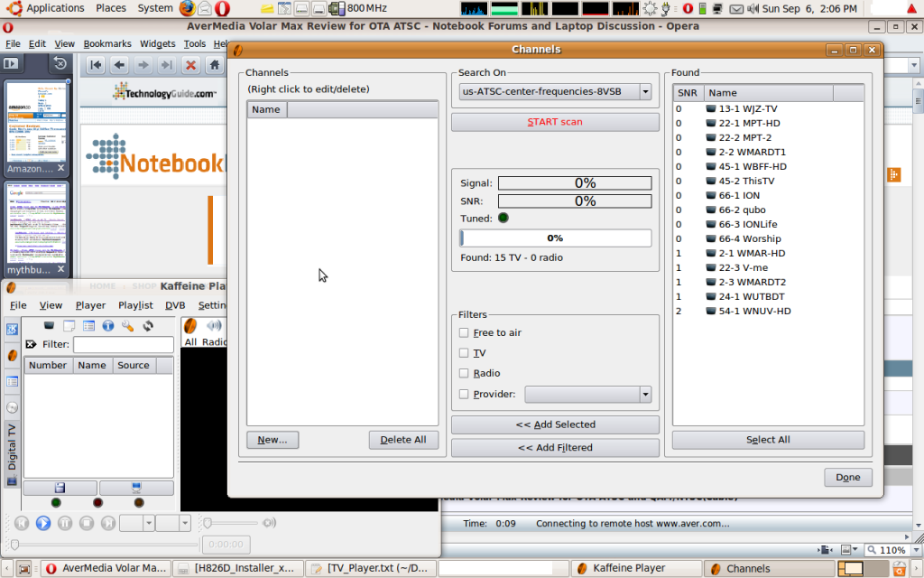
Task: Check the TV filter checkbox
Action: pos(464,353)
